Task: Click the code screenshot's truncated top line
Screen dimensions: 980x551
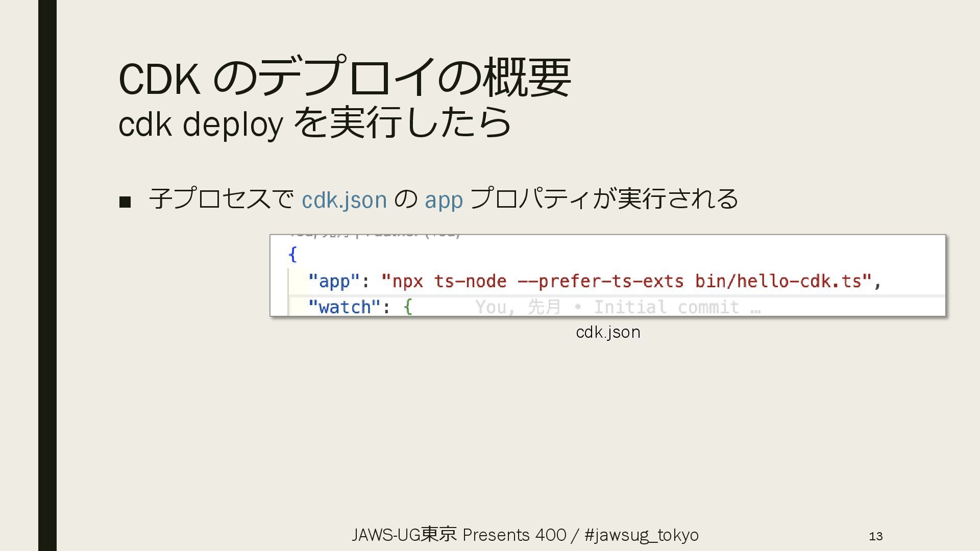Action: coord(375,236)
